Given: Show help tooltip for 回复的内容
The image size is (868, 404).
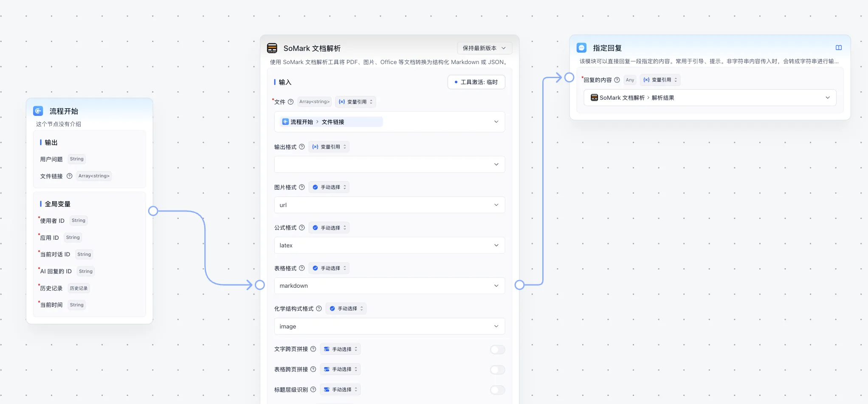Looking at the screenshot, I should coord(617,80).
